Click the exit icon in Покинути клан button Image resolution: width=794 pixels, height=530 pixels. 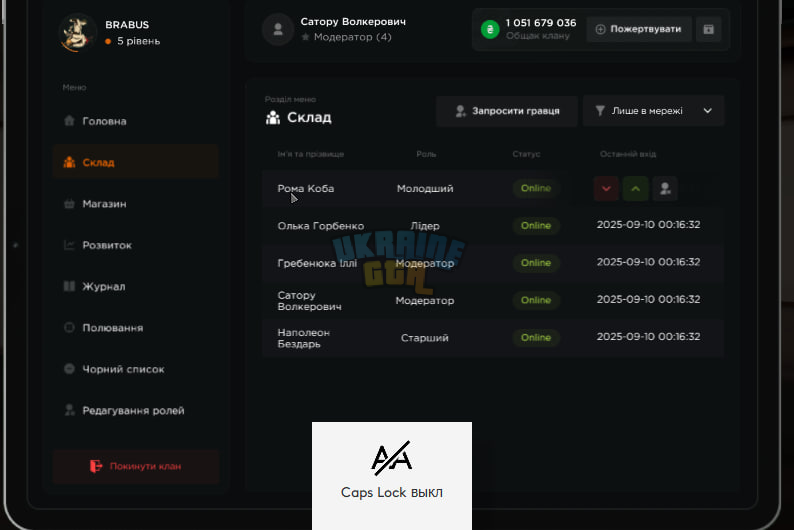96,466
